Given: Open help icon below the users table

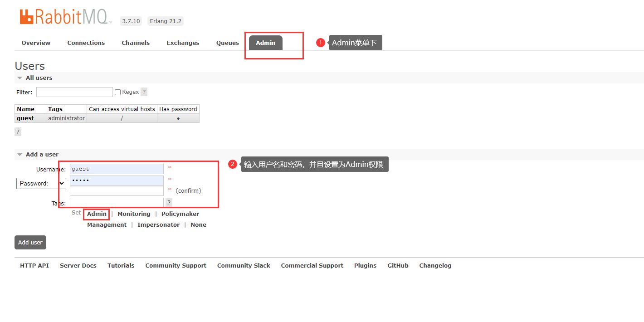Looking at the screenshot, I should [x=18, y=132].
